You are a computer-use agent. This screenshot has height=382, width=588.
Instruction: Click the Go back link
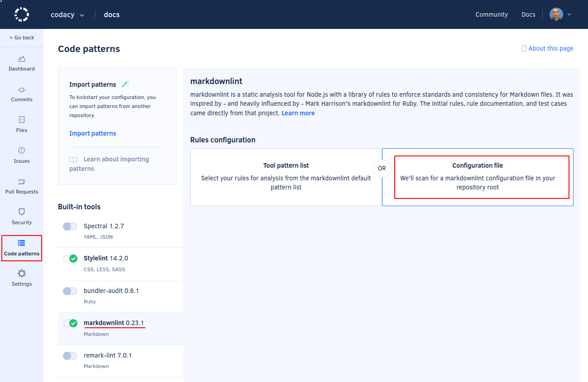pos(22,38)
